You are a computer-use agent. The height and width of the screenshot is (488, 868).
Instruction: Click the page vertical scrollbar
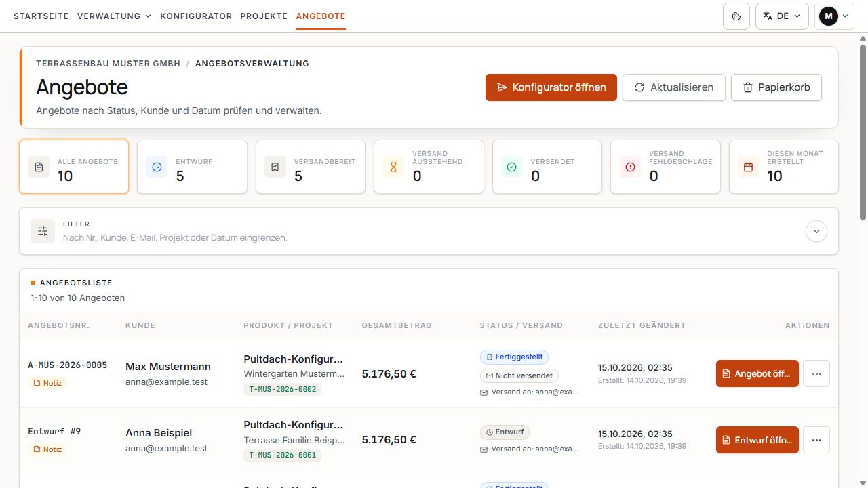[863, 132]
